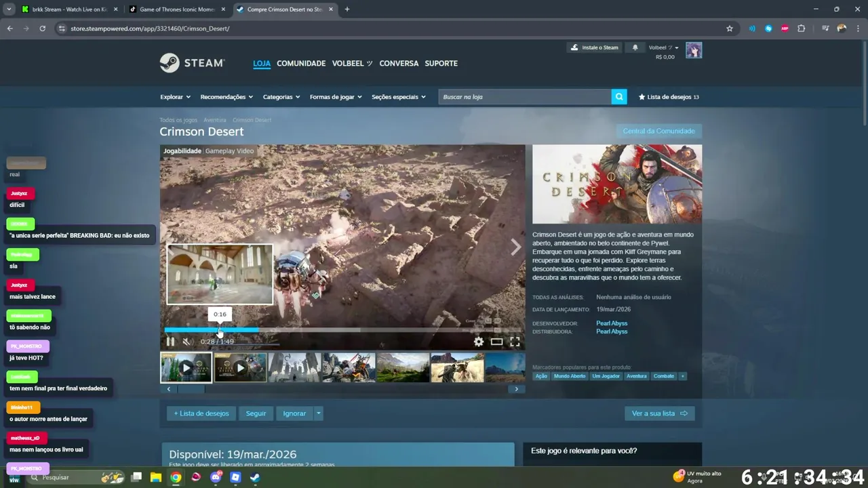Select the second video thumbnail
Screen dimensions: 868x488
[x=240, y=368]
